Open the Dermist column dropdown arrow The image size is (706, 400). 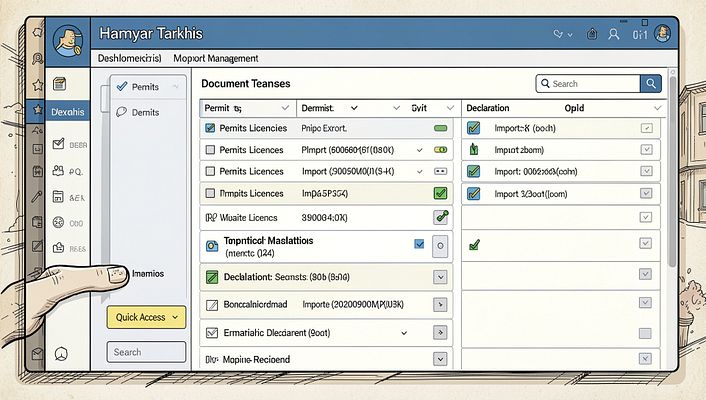[x=354, y=108]
